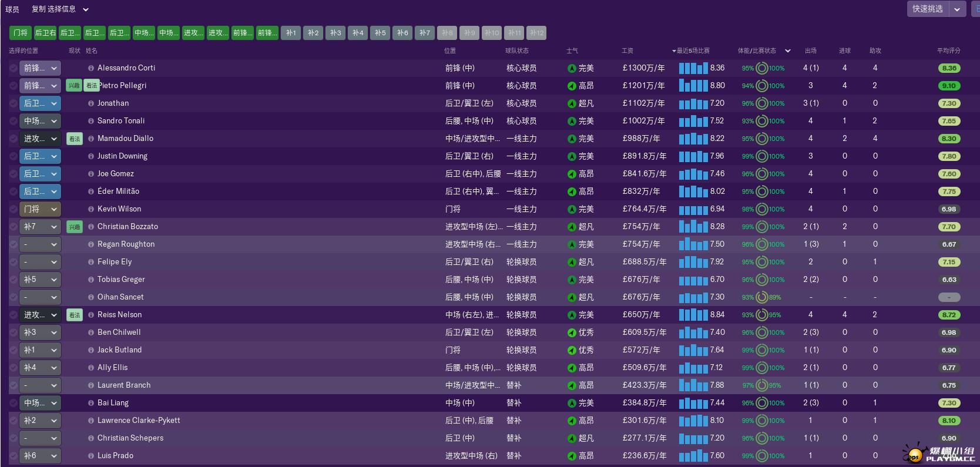Open Bai Liang's player profile
The height and width of the screenshot is (467, 980).
click(113, 403)
